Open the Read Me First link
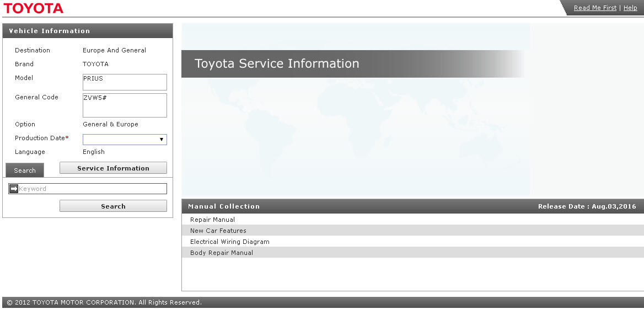This screenshot has height=309, width=644. (x=595, y=8)
